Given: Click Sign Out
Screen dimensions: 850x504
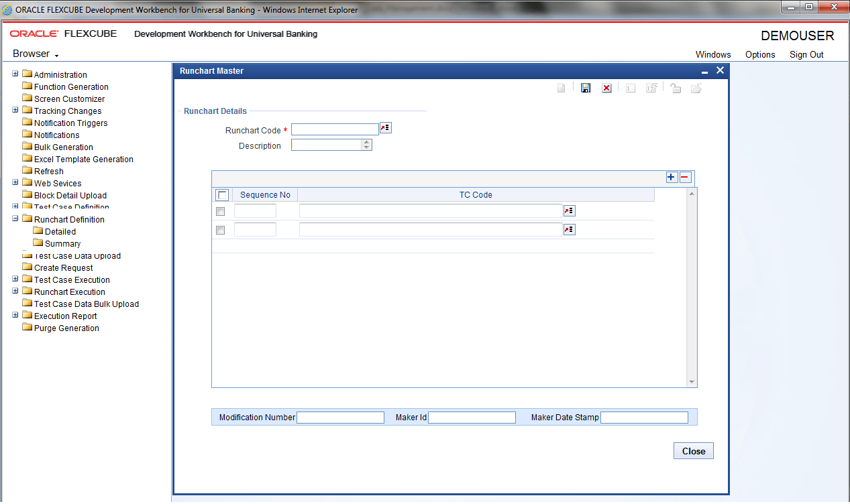Looking at the screenshot, I should click(x=806, y=55).
